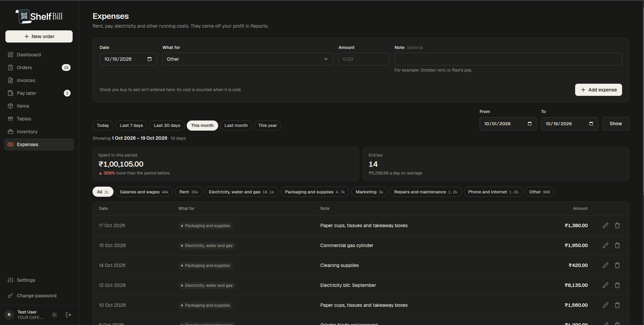644x325 pixels.
Task: Open Inventory in the sidebar
Action: click(39, 132)
